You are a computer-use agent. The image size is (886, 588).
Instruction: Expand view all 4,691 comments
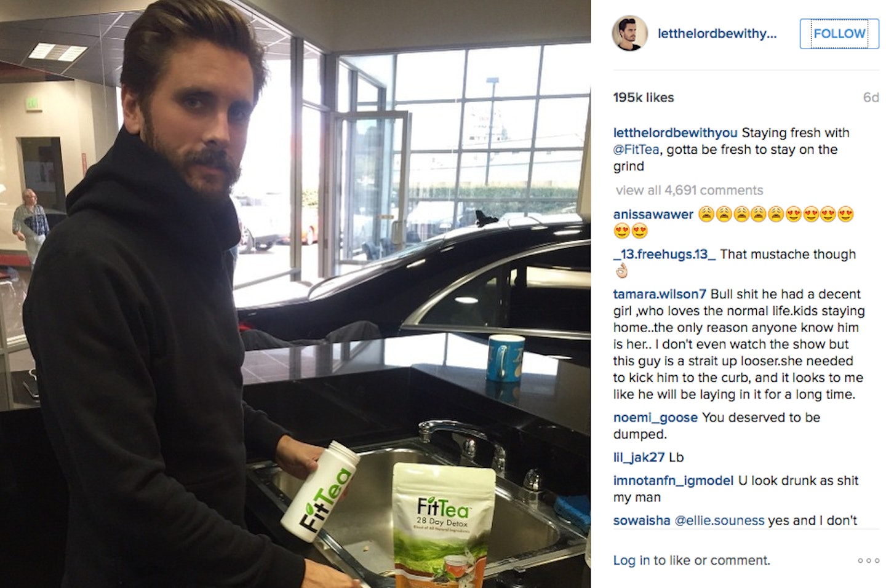(x=689, y=190)
